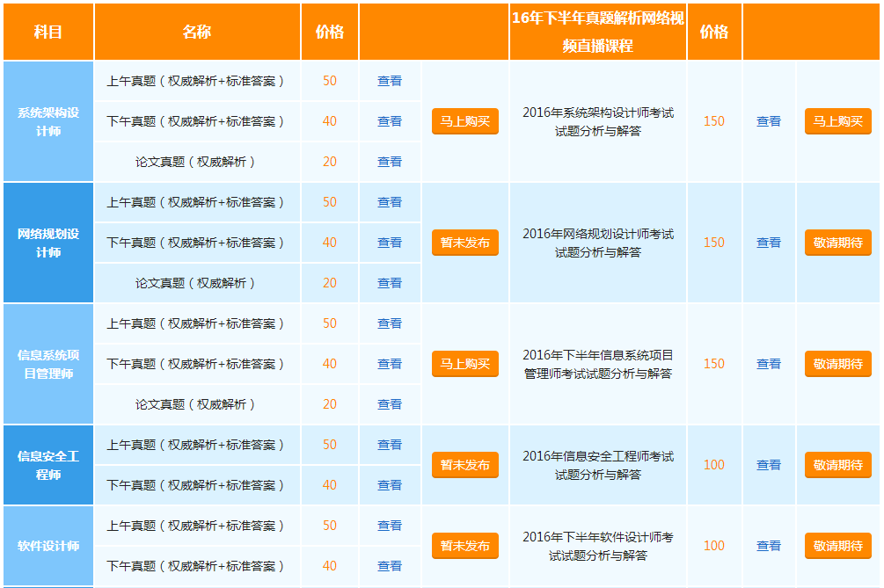Image resolution: width=884 pixels, height=588 pixels.
Task: Open 查看 link for 系统架构设计师 下午真题
Action: (x=390, y=121)
